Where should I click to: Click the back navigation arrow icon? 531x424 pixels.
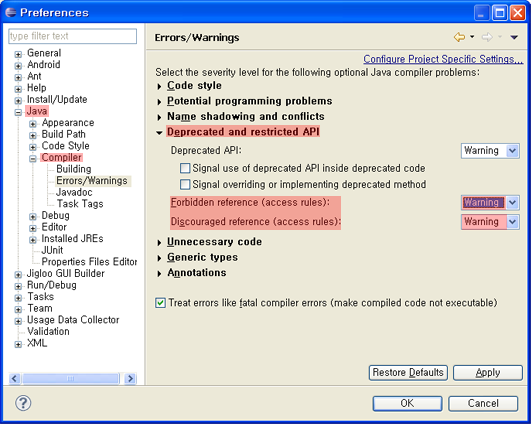coord(459,37)
